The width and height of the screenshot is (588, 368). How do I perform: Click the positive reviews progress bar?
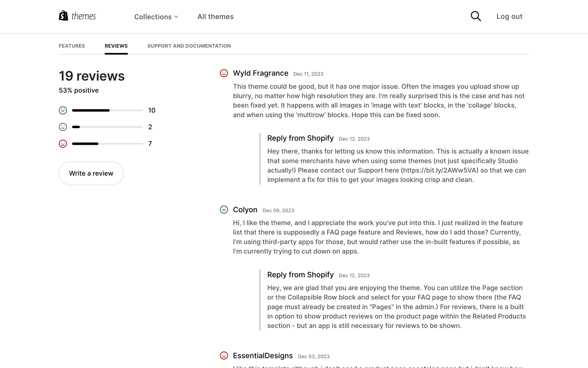(x=107, y=110)
